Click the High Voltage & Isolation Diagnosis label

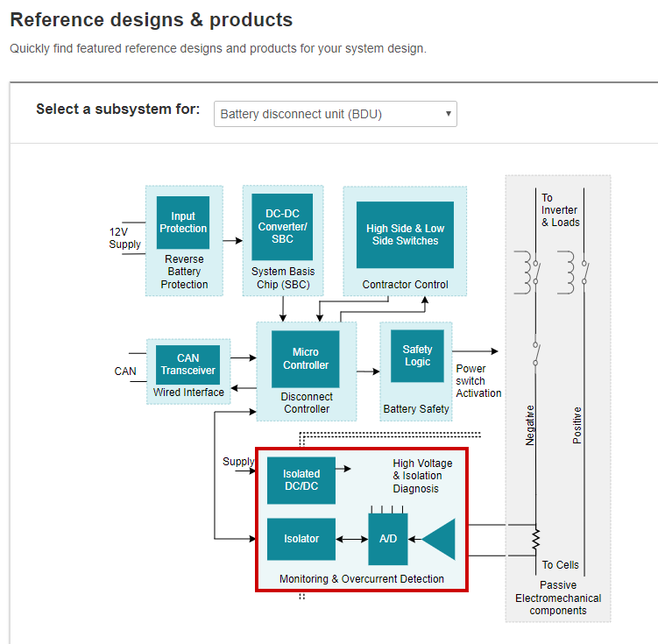[422, 476]
